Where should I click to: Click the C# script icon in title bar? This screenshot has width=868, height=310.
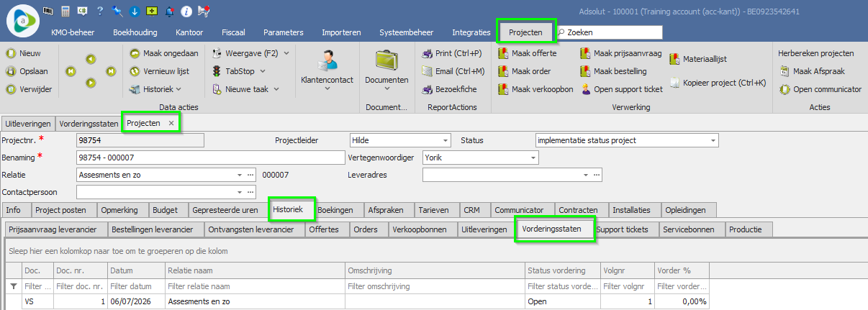[83, 11]
